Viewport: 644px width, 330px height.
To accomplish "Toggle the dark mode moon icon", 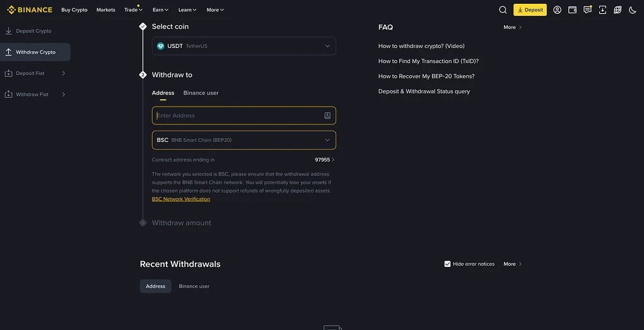I will coord(633,10).
